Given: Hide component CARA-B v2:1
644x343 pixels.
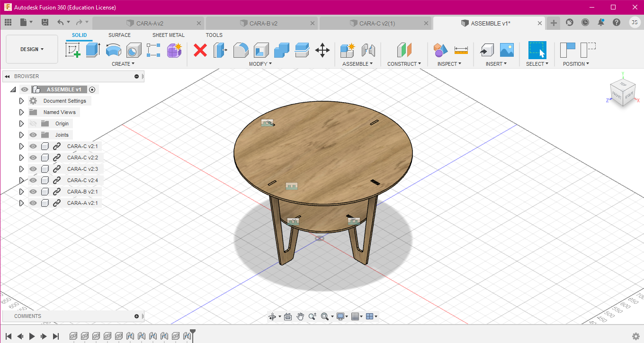Looking at the screenshot, I should (x=33, y=192).
